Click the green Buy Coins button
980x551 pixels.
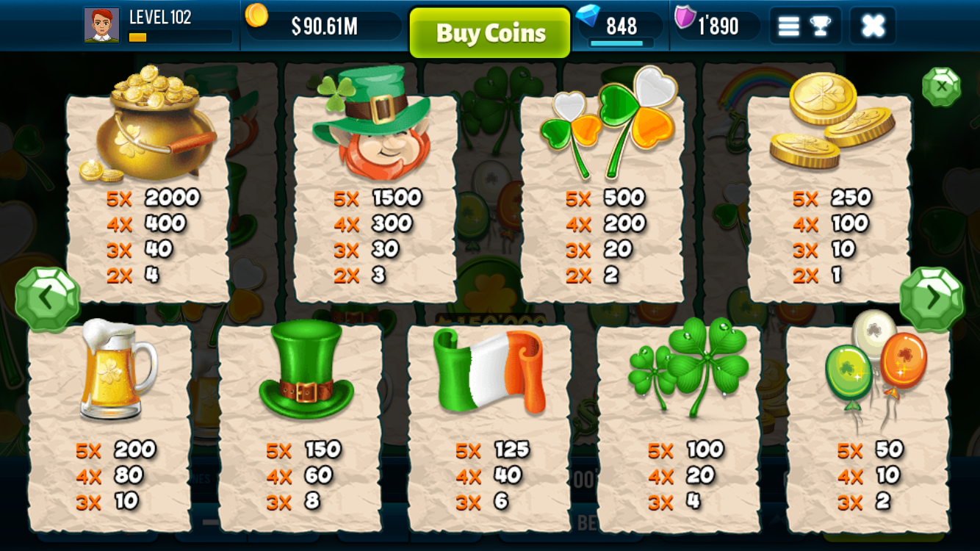click(490, 32)
